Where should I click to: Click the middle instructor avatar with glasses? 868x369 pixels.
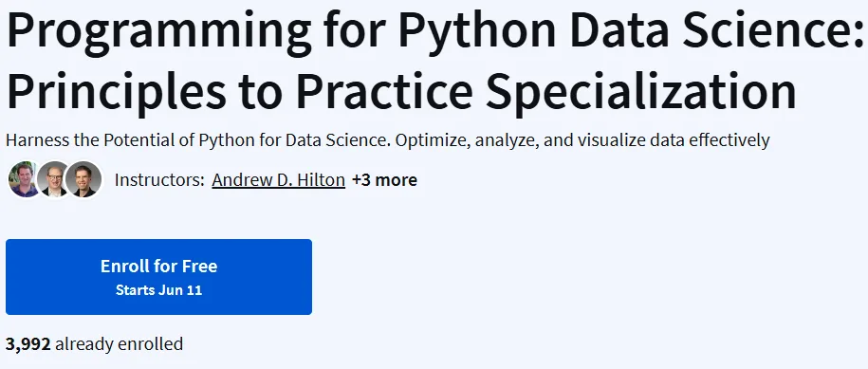coord(55,180)
